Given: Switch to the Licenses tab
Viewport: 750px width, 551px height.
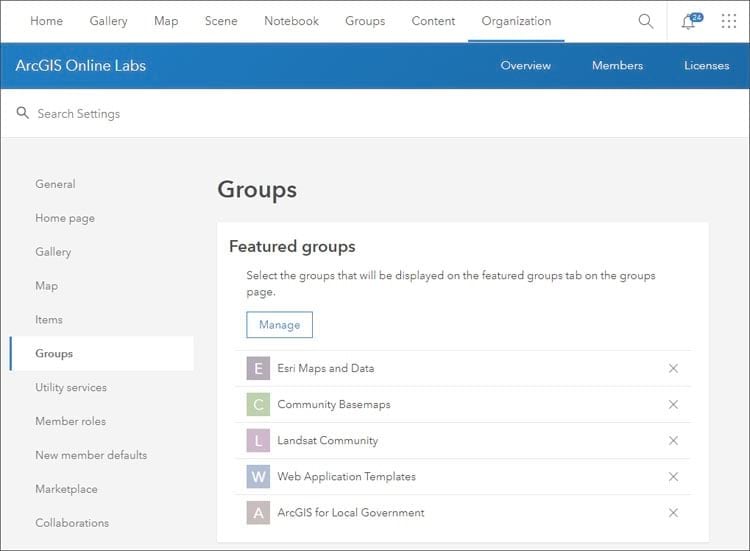Looking at the screenshot, I should click(706, 65).
